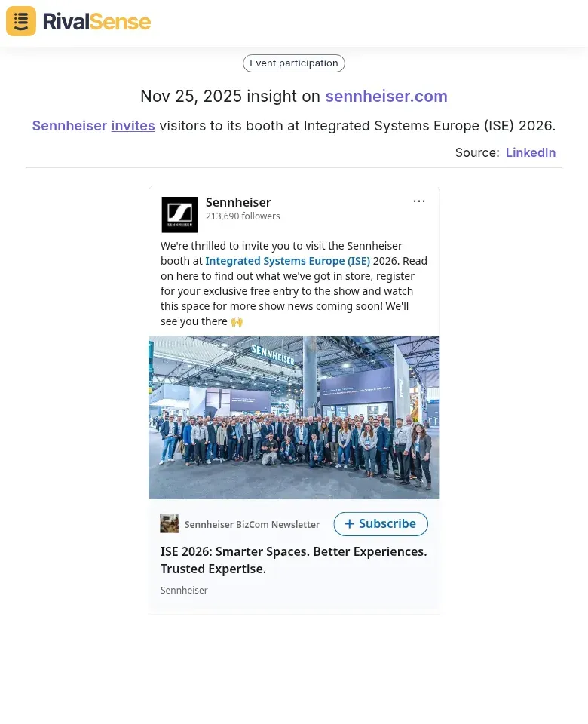
Task: Click the Sennheiser post author name
Action: tap(238, 202)
